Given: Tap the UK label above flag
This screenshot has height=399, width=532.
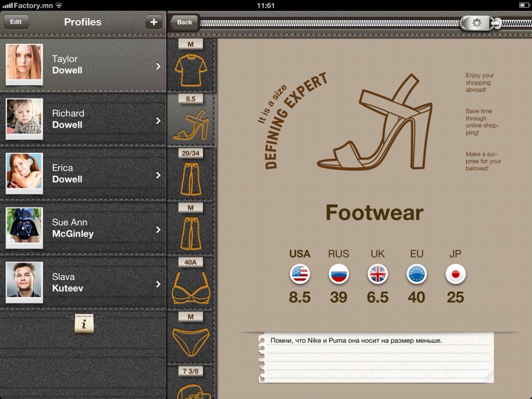Looking at the screenshot, I should (377, 254).
